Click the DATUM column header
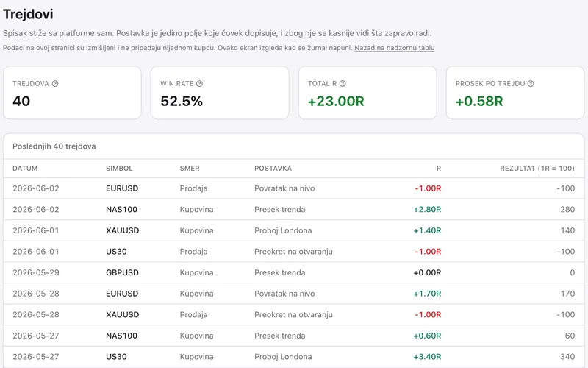Screen dimensions: 588x368 point(25,169)
